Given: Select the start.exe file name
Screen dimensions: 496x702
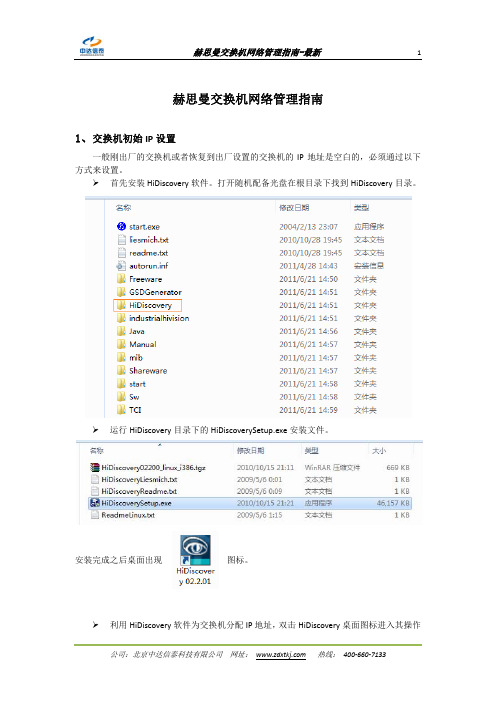Looking at the screenshot, I should click(144, 227).
